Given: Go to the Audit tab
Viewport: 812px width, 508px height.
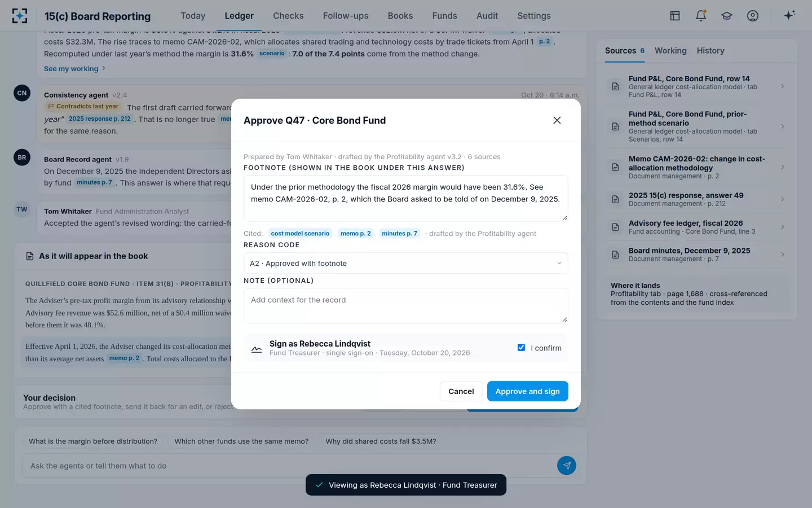Looking at the screenshot, I should 487,16.
